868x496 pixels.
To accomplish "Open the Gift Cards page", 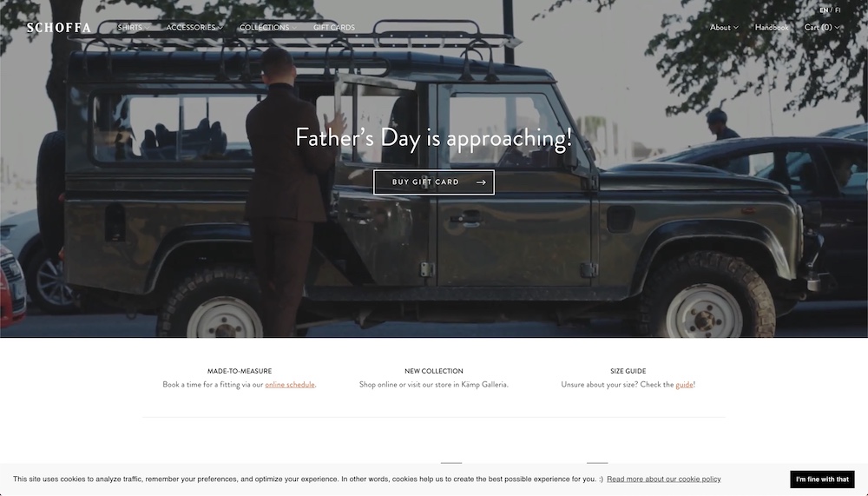I will 334,27.
